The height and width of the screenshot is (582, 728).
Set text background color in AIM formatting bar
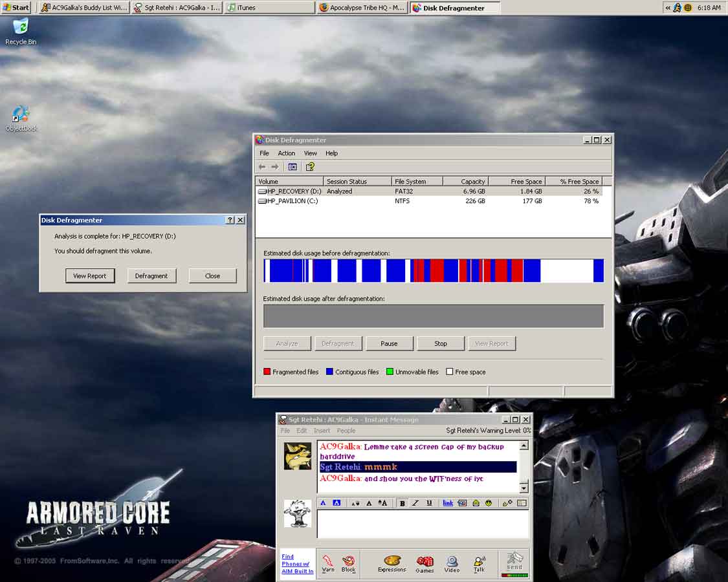click(x=336, y=503)
